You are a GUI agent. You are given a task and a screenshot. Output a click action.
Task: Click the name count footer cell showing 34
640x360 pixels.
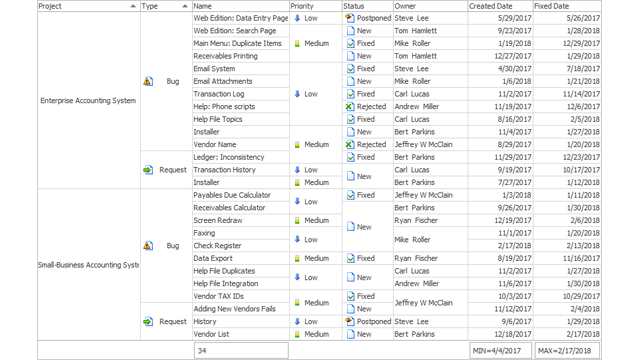[x=241, y=351]
